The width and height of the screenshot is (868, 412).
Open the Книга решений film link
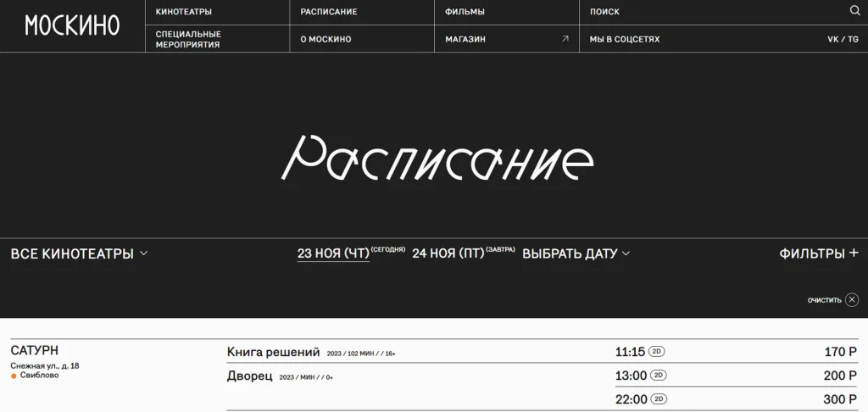click(x=274, y=352)
